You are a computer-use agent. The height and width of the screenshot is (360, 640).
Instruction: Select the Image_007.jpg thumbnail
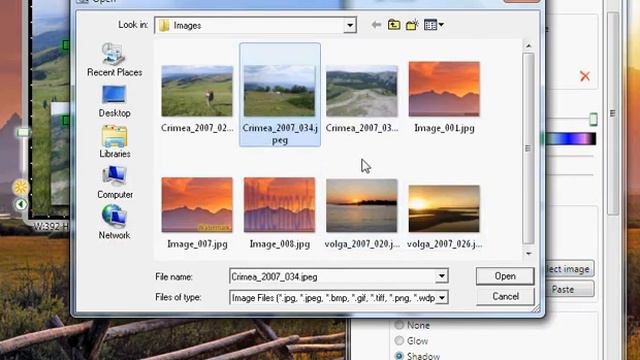[x=197, y=204]
